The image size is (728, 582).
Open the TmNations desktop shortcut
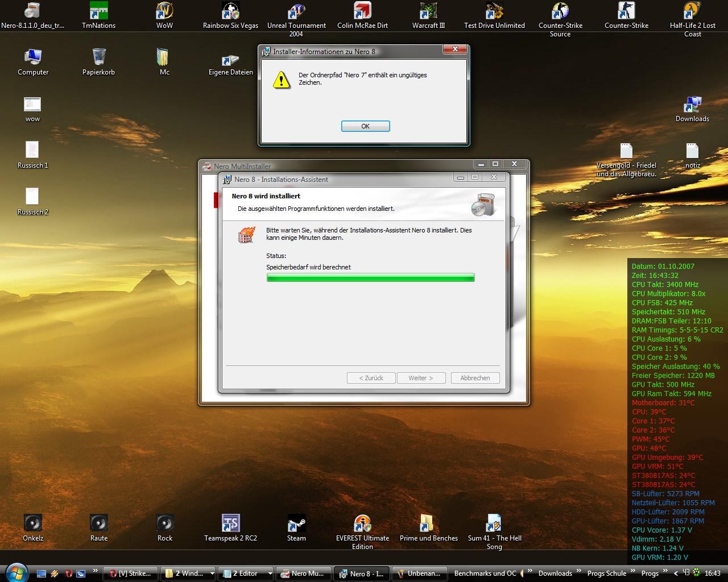(98, 15)
